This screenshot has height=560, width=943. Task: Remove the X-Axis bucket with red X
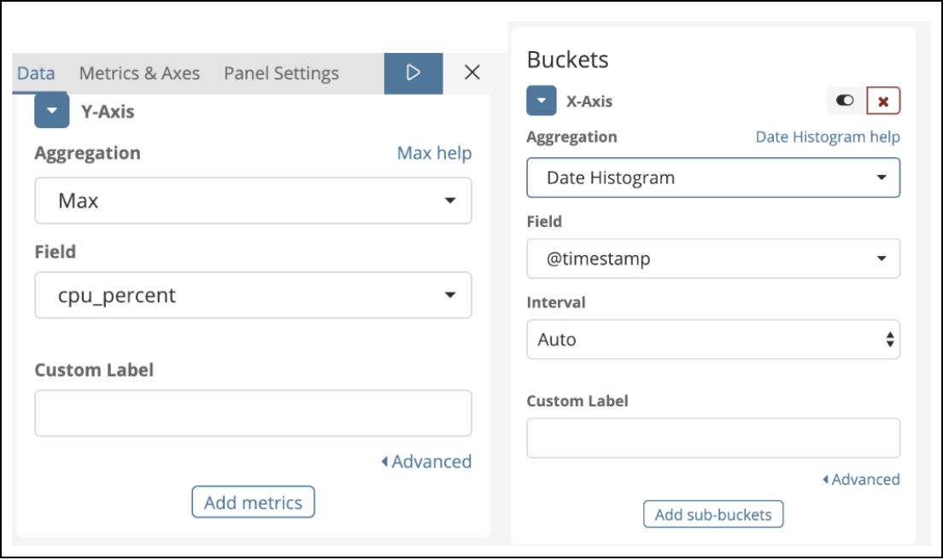[883, 101]
